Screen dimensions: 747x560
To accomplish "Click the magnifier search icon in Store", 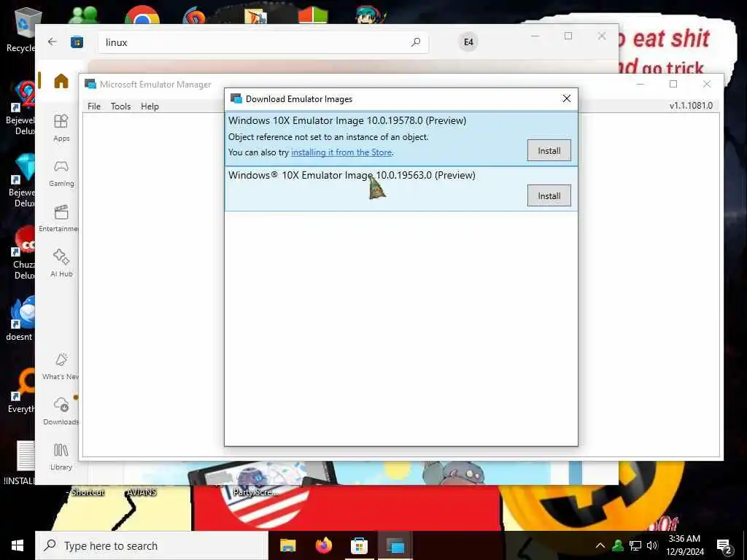I will pyautogui.click(x=415, y=42).
